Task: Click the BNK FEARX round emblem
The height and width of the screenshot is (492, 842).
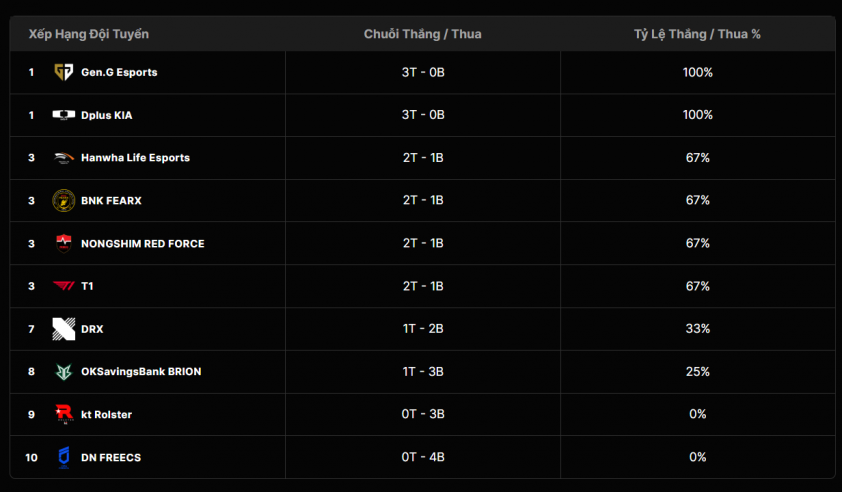Action: click(x=63, y=200)
